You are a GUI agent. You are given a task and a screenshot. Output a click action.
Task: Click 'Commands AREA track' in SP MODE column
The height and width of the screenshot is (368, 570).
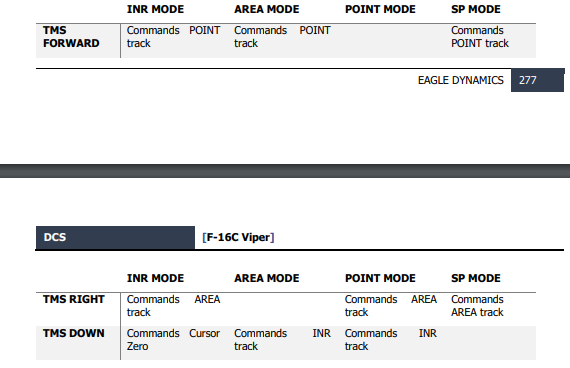point(477,306)
